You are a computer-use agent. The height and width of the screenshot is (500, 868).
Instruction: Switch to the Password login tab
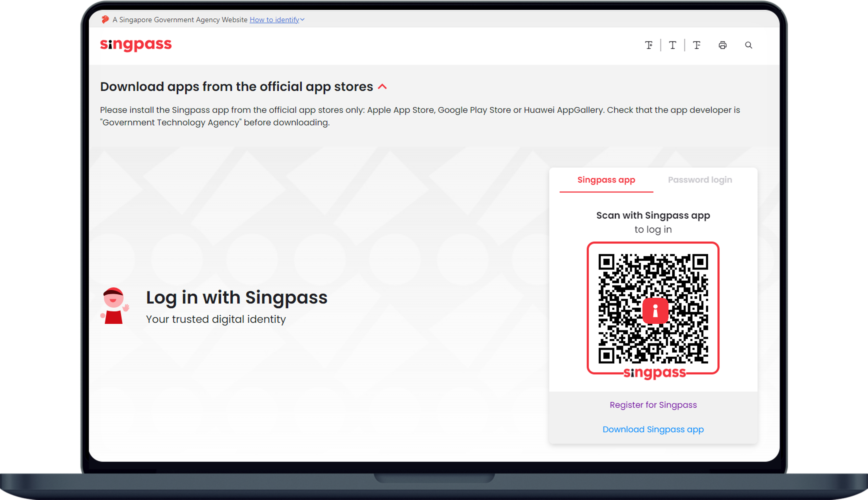click(x=700, y=180)
